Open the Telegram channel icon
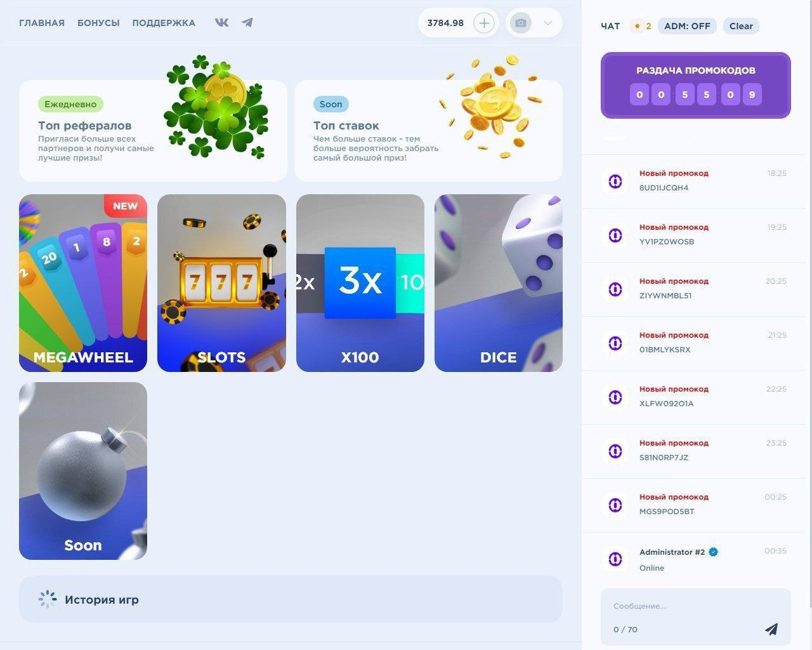 [x=247, y=22]
